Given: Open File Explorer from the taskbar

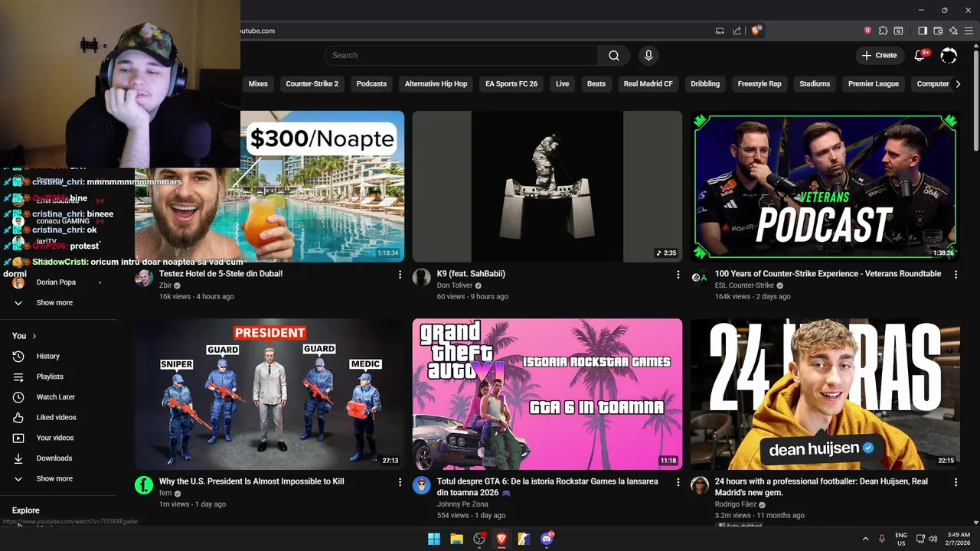Looking at the screenshot, I should (x=456, y=539).
